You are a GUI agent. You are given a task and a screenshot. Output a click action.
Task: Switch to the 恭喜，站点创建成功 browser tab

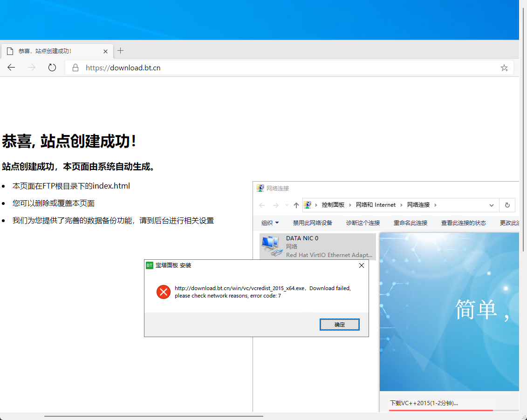click(x=56, y=51)
